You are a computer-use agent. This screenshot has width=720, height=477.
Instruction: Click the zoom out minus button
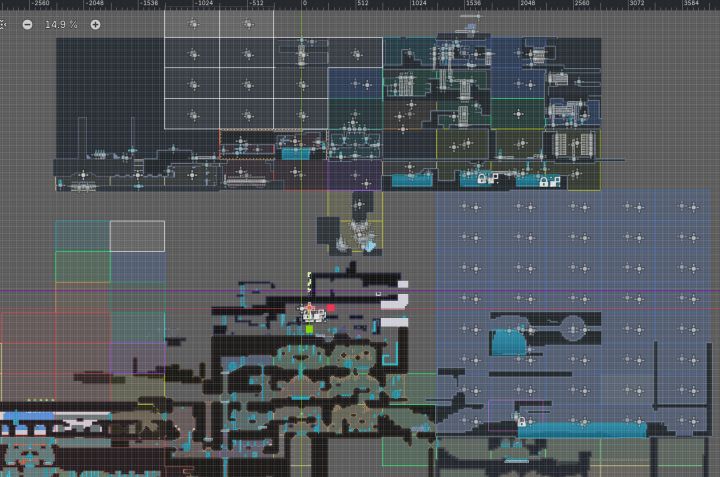28,24
